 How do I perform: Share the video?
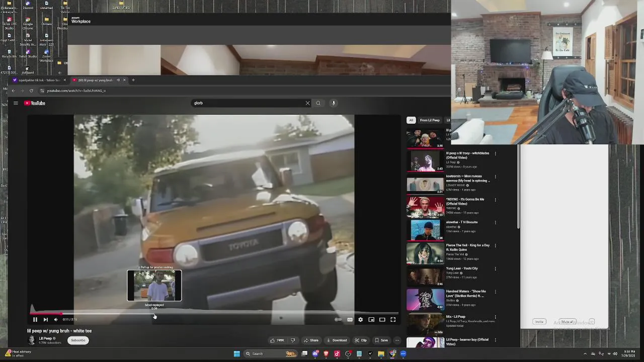pyautogui.click(x=311, y=340)
